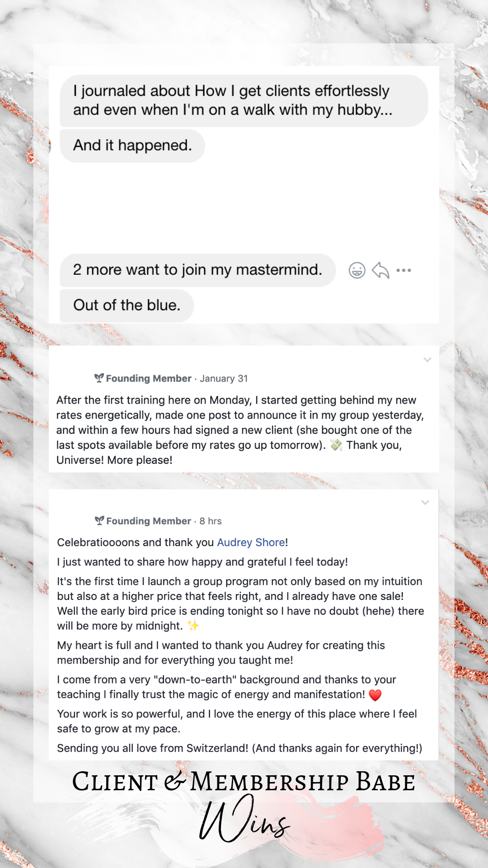Expand the chevron on the January 31 post
Image resolution: width=488 pixels, height=868 pixels.
tap(427, 360)
